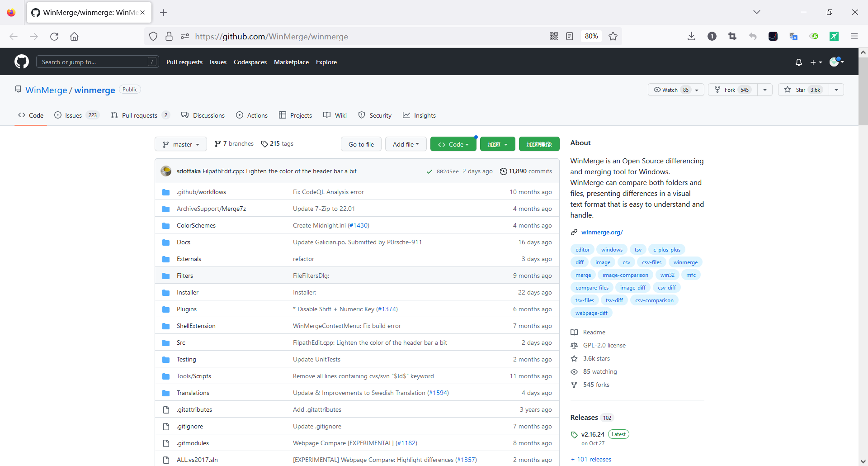Click the Go to file button
This screenshot has width=868, height=466.
(x=361, y=144)
